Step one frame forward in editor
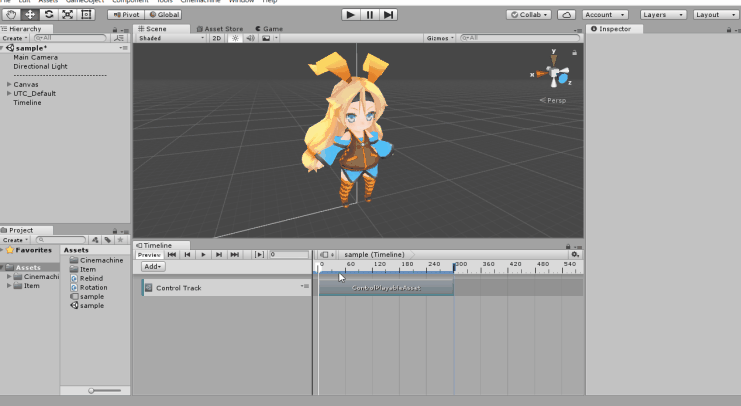 point(388,15)
